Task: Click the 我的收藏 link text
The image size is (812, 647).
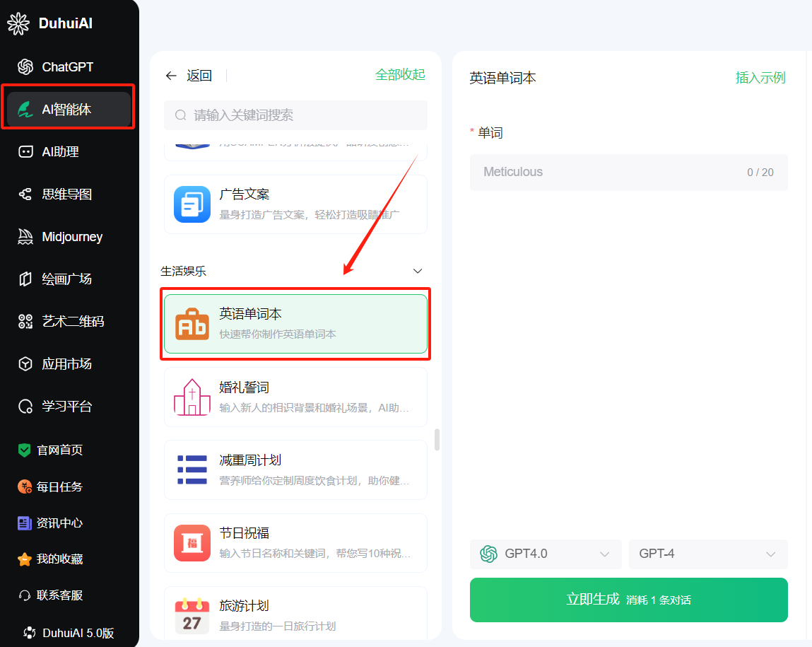Action: point(59,559)
